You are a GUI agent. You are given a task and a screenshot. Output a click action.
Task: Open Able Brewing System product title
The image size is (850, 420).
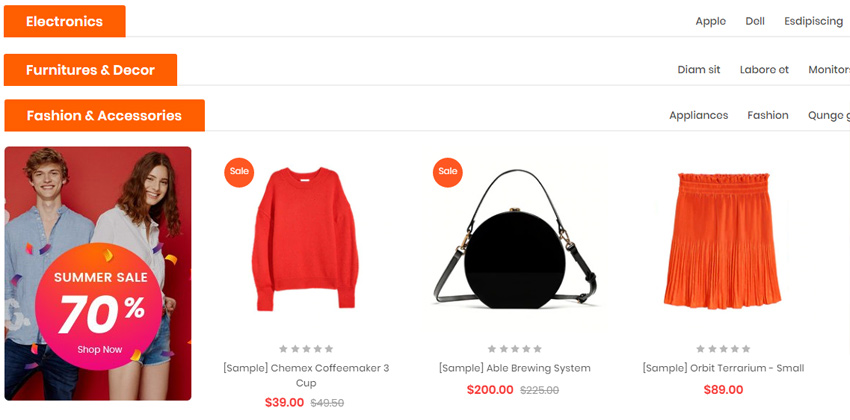coord(515,368)
